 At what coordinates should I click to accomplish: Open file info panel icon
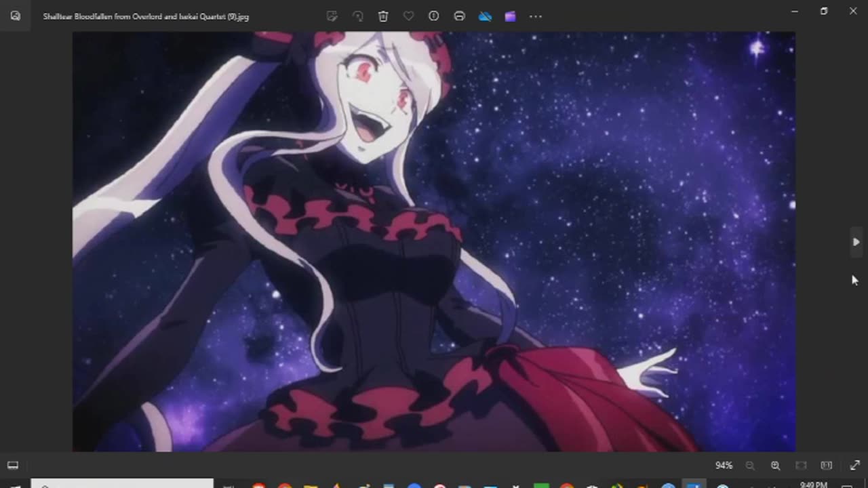[x=434, y=16]
